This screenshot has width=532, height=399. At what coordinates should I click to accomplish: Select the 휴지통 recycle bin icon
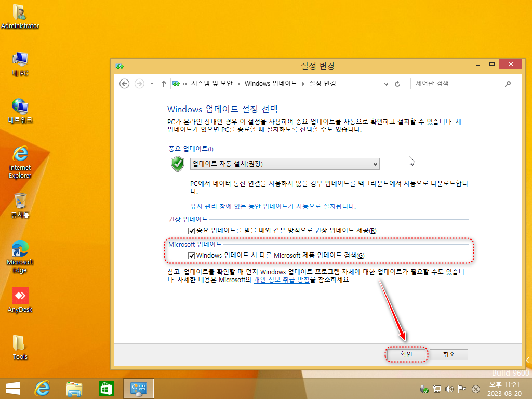tap(20, 206)
